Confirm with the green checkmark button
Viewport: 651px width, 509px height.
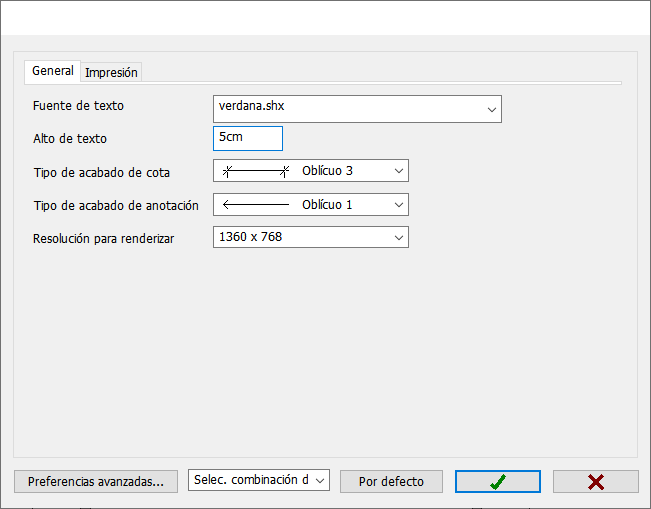497,482
